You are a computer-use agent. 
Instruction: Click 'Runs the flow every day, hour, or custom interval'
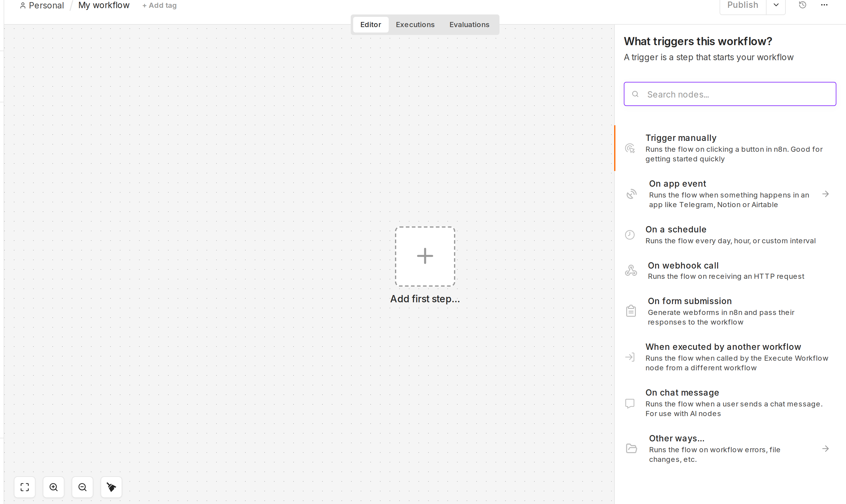click(730, 241)
